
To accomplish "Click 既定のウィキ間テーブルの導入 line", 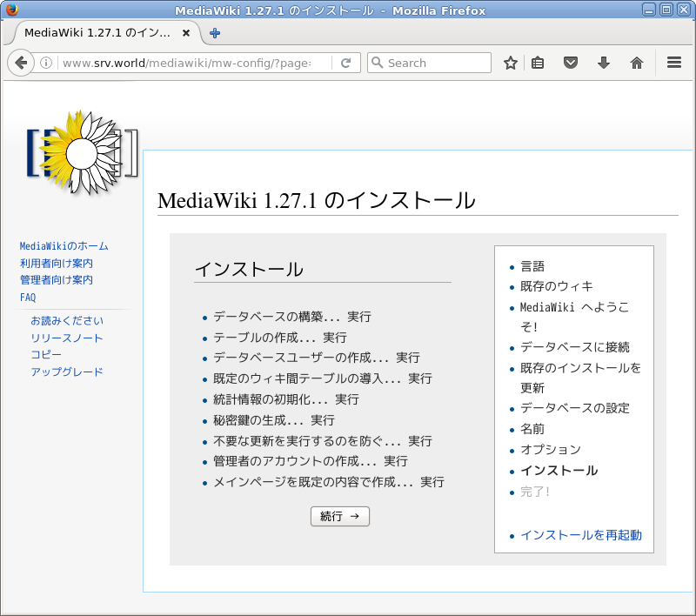I will [323, 378].
